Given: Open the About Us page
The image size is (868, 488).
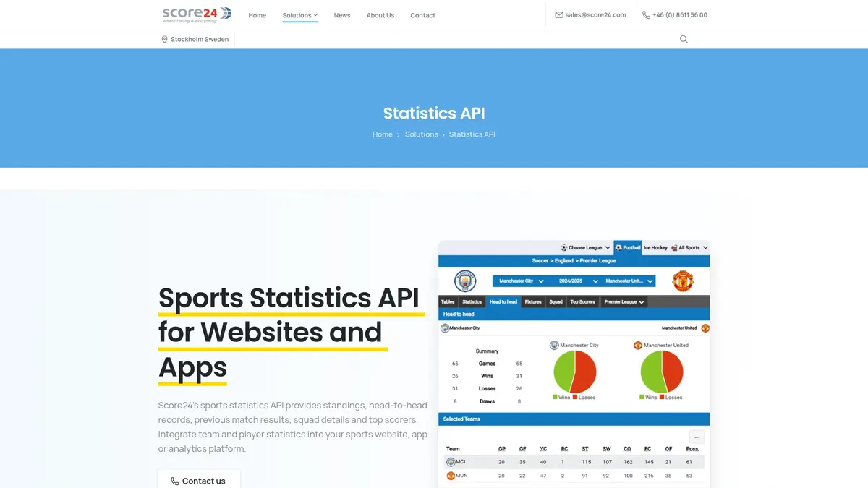Looking at the screenshot, I should 380,15.
